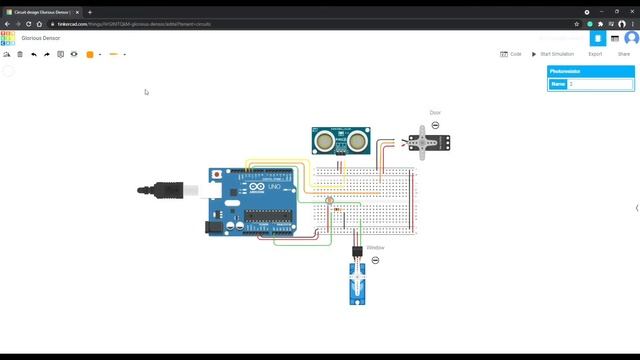The image size is (640, 360).
Task: Edit the Photoresistor Name field
Action: point(600,84)
